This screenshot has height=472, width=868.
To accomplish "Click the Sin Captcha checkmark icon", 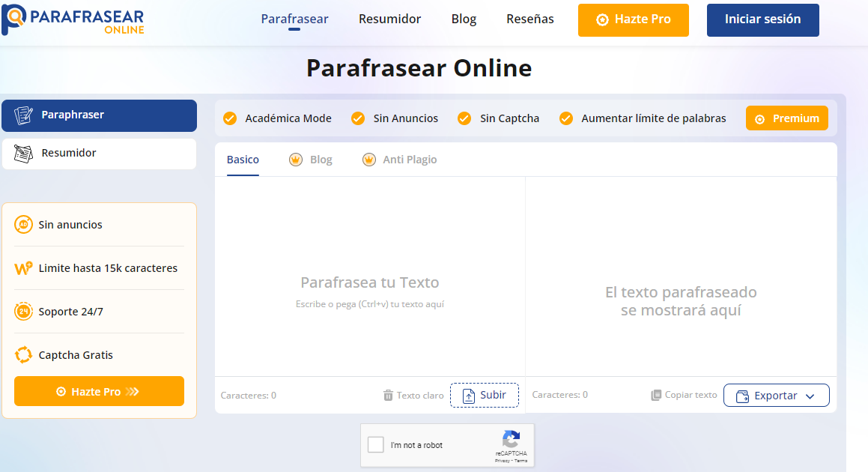I will (464, 118).
